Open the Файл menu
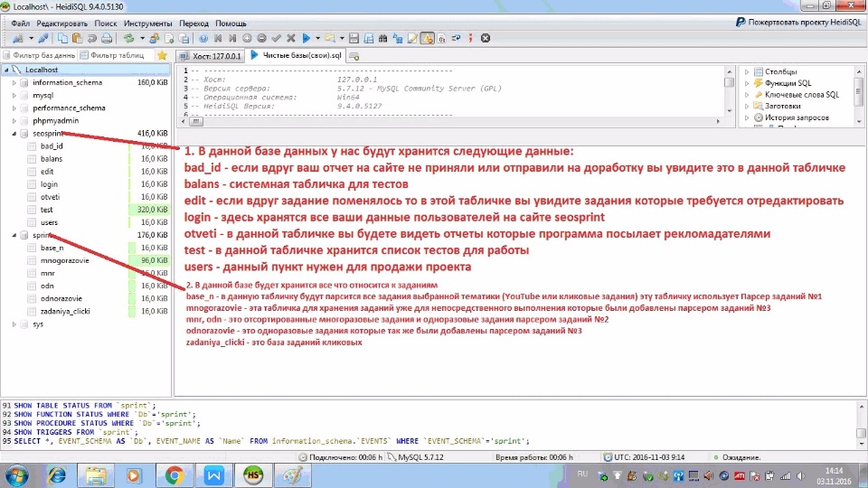 (x=21, y=23)
